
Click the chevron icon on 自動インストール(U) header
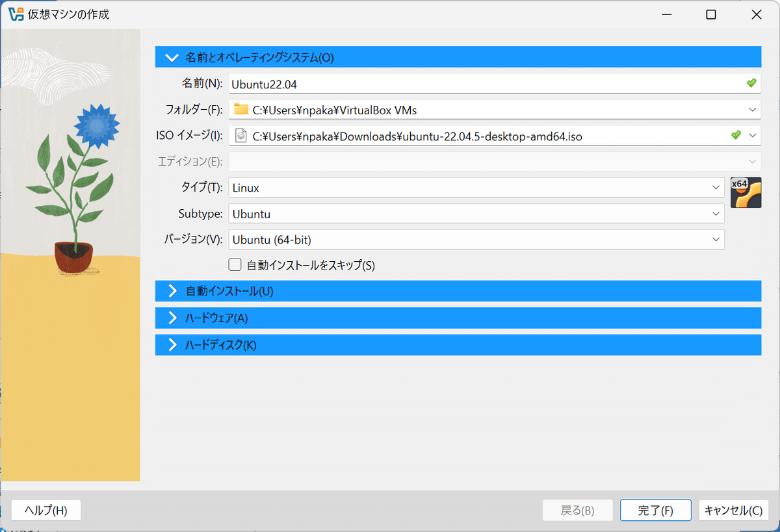pyautogui.click(x=172, y=290)
